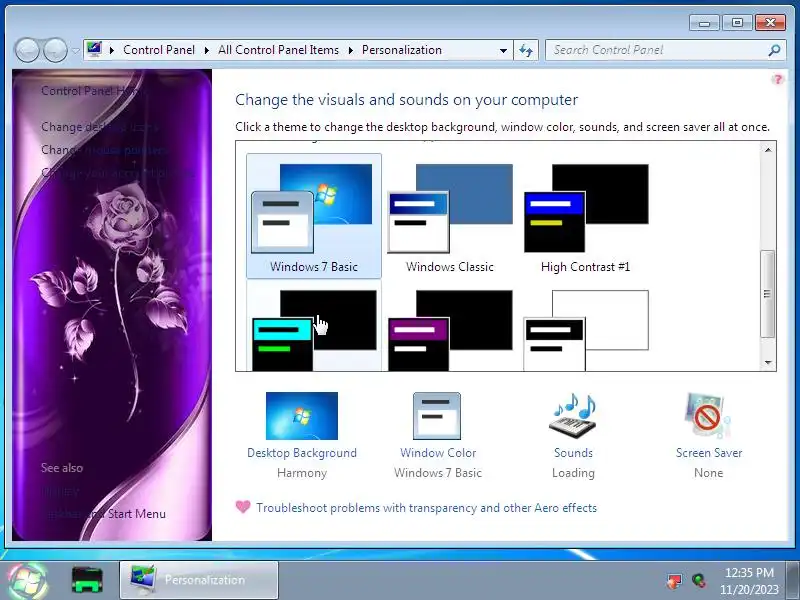Open the Screen Saver icon

(708, 415)
